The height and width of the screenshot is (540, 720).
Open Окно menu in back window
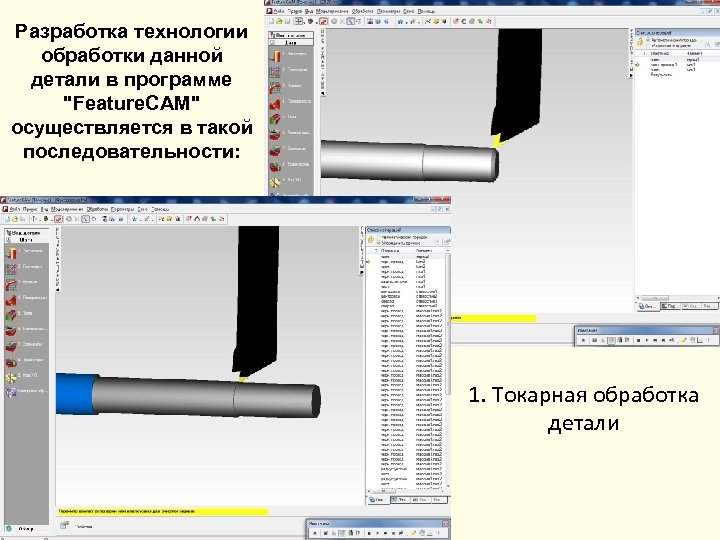click(408, 11)
